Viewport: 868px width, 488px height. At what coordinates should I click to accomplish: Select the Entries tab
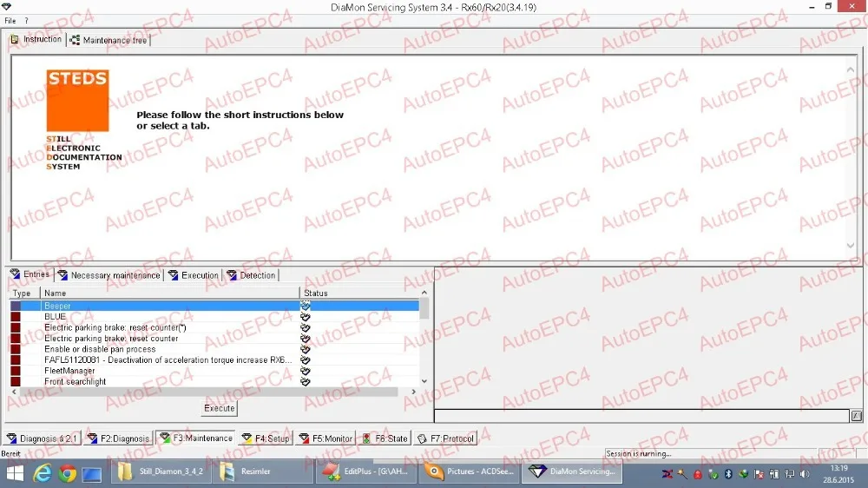click(x=30, y=274)
